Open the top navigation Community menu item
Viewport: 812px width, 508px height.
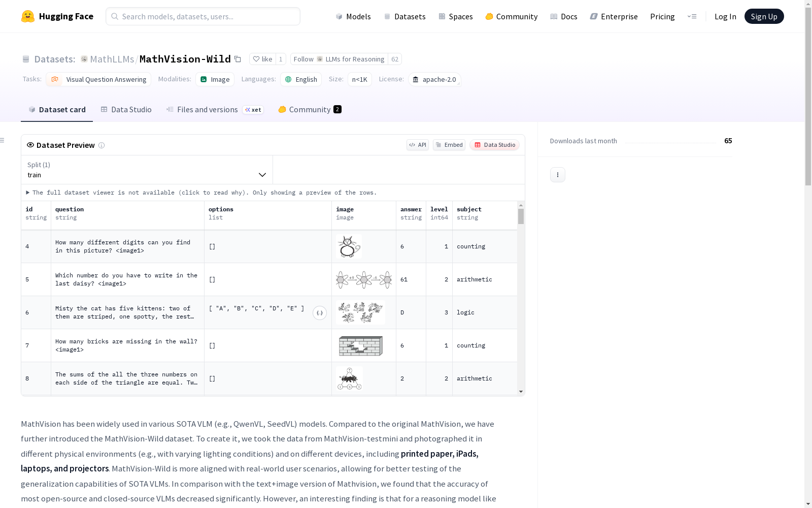[512, 16]
